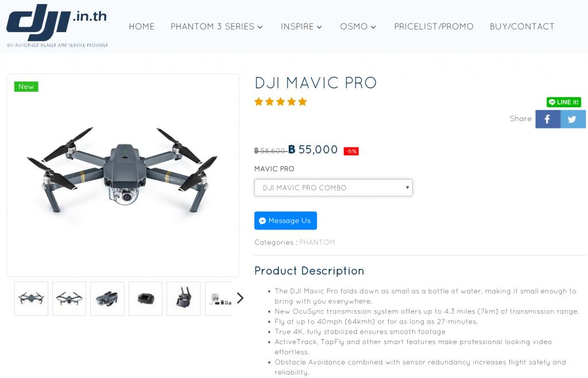The image size is (588, 378).
Task: Open the DJI MAVIC PRO COMBO dropdown
Action: (x=334, y=188)
